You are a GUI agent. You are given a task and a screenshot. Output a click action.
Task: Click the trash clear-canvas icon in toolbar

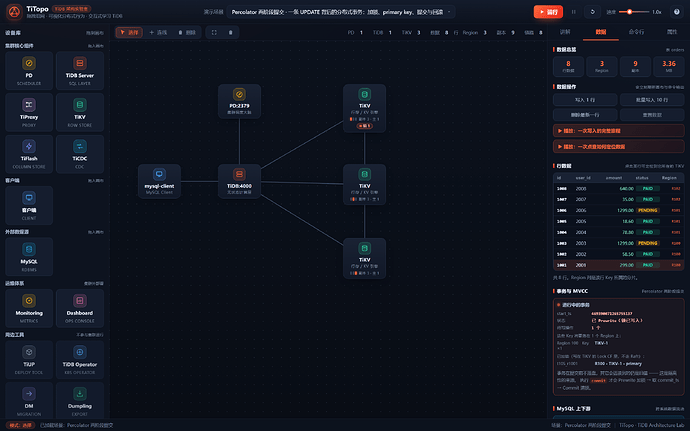pos(231,32)
